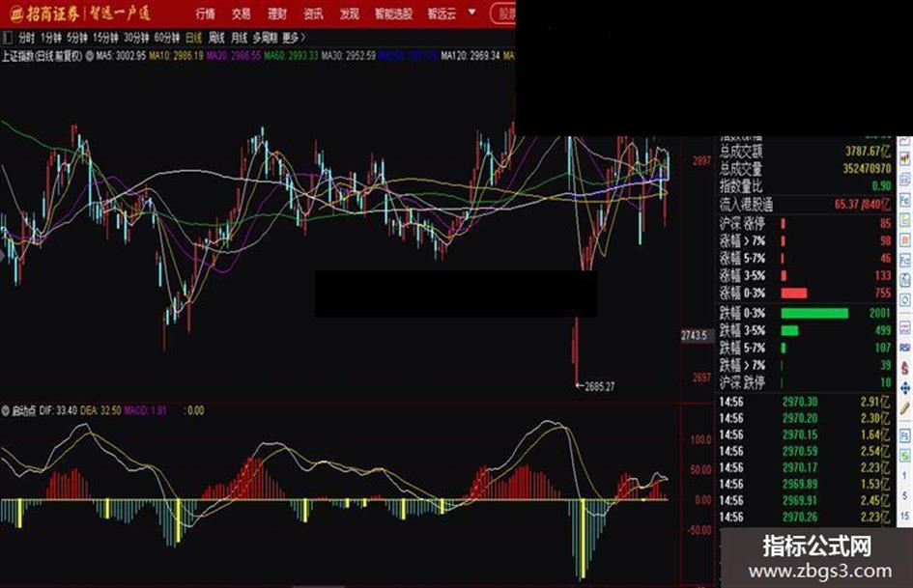Click the 沪深 跌停 10 row
The image size is (913, 588).
(x=806, y=383)
